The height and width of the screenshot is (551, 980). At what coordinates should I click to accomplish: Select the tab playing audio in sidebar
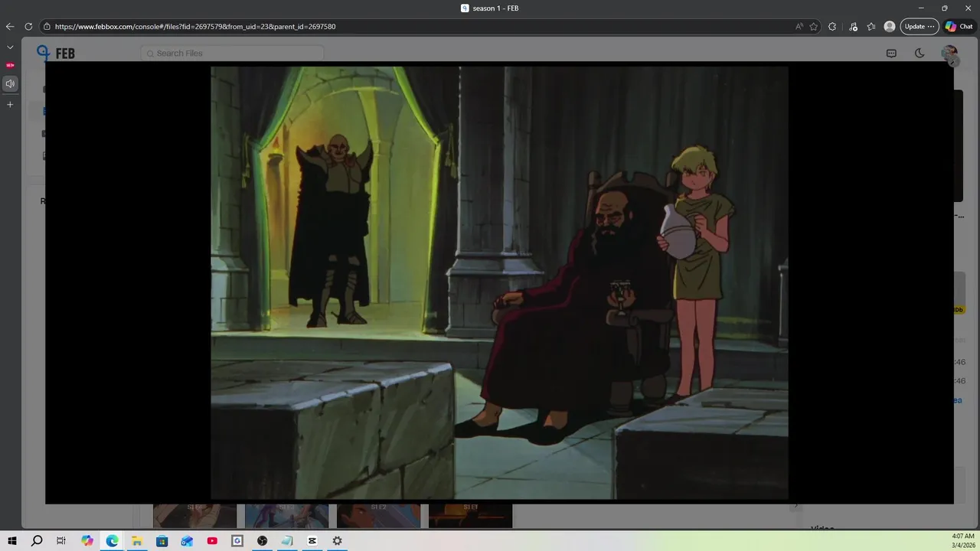point(10,83)
